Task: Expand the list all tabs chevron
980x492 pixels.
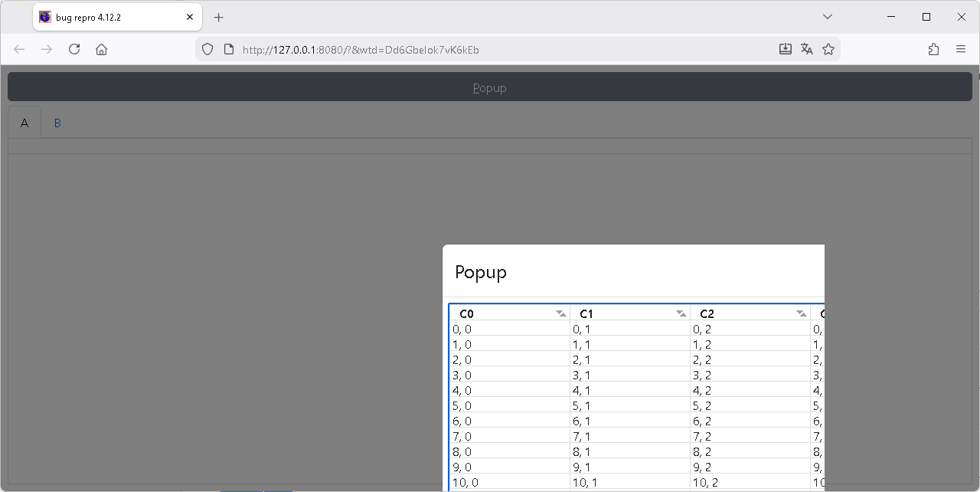Action: click(828, 17)
